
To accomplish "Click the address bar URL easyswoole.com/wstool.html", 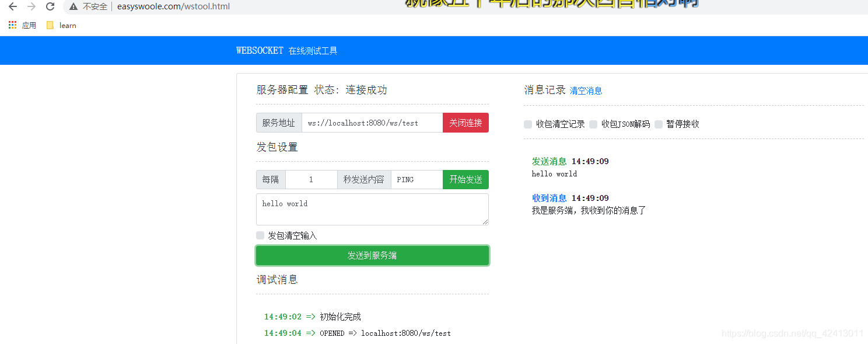I will (173, 6).
